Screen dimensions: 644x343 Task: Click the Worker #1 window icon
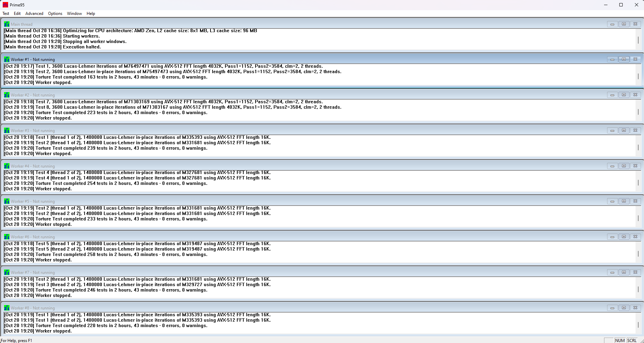[x=7, y=59]
